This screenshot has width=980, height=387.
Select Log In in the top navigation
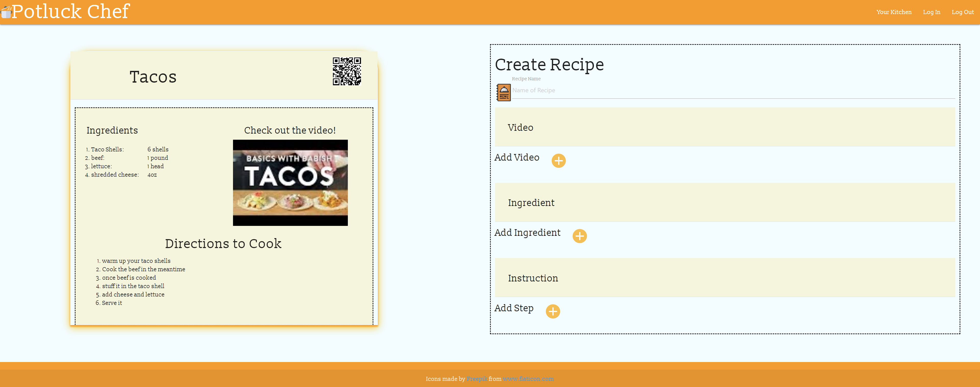(931, 12)
